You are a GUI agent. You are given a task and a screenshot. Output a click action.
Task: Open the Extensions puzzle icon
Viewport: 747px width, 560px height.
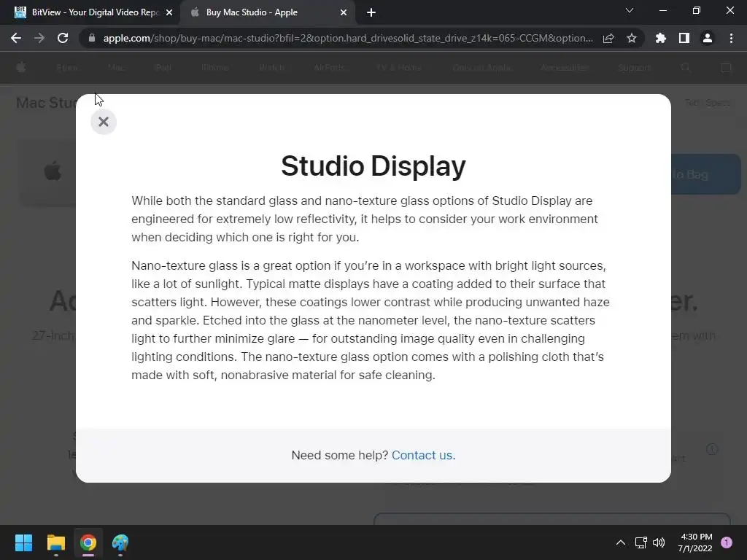pos(661,39)
